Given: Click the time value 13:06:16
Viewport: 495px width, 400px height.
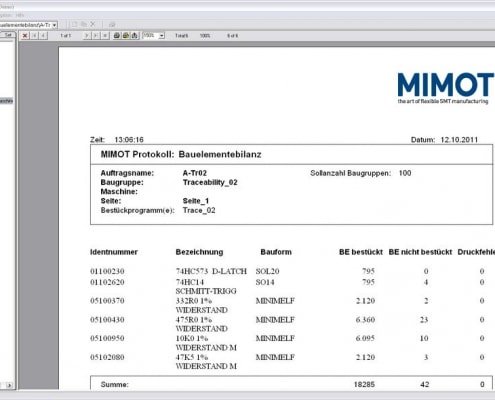Looking at the screenshot, I should pyautogui.click(x=129, y=140).
